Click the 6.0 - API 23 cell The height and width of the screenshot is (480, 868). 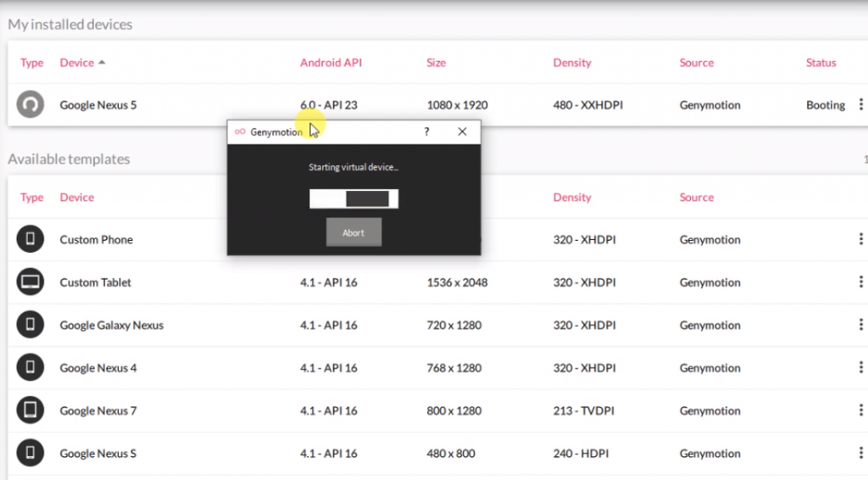[329, 104]
